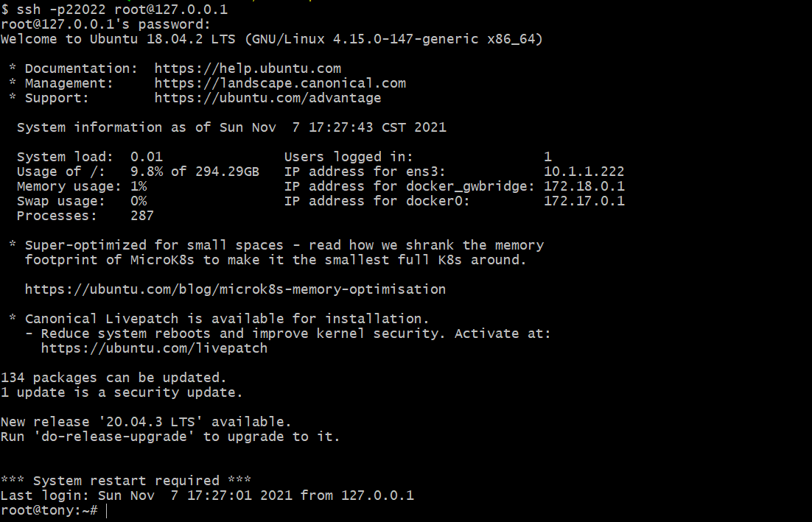Click the landscape.canonical.com management URL
The width and height of the screenshot is (812, 522).
click(280, 83)
